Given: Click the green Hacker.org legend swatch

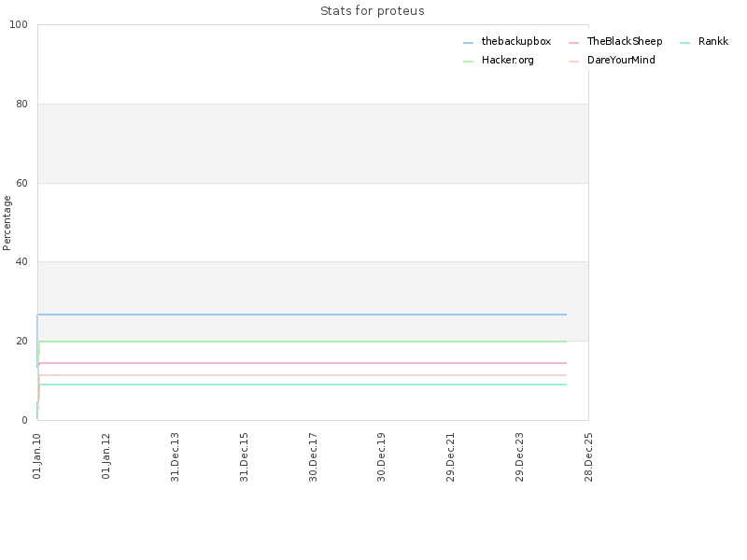Looking at the screenshot, I should (x=469, y=62).
